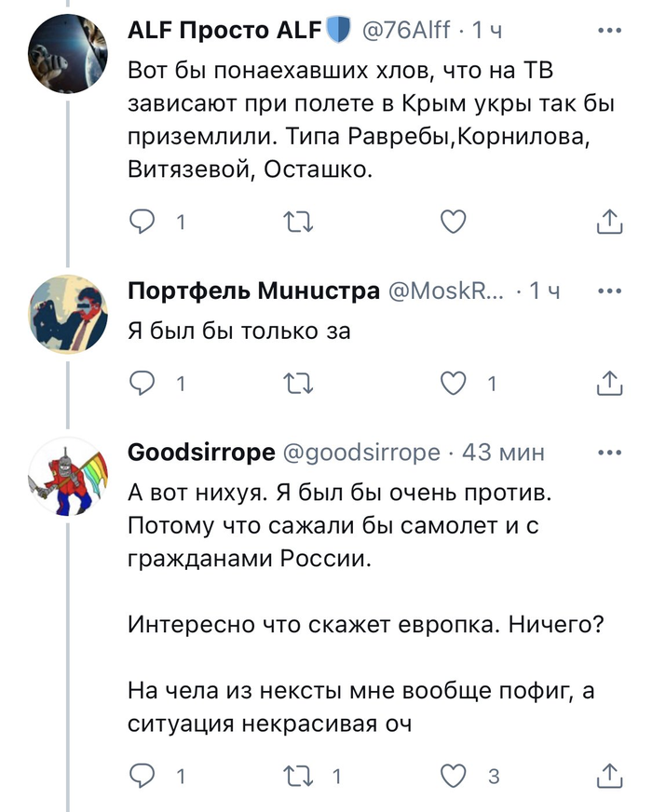Viewport: 652px width, 812px height.
Task: Reply to Goodsirrope's tweet
Action: pos(143,775)
